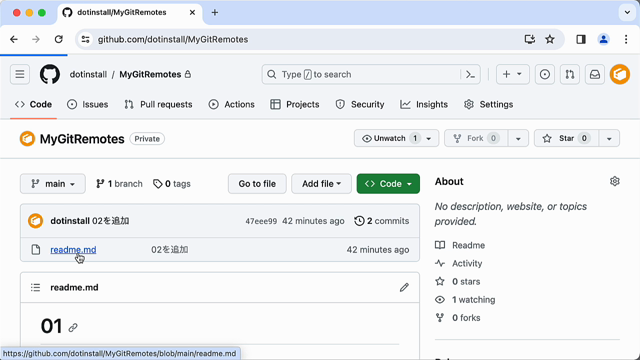Click the GitHub Octocat logo
The height and width of the screenshot is (360, 640).
click(x=50, y=74)
